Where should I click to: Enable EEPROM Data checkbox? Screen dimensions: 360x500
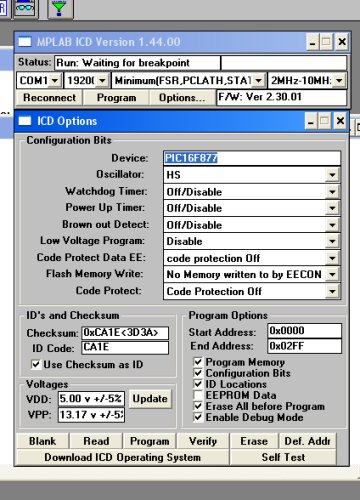tap(198, 395)
